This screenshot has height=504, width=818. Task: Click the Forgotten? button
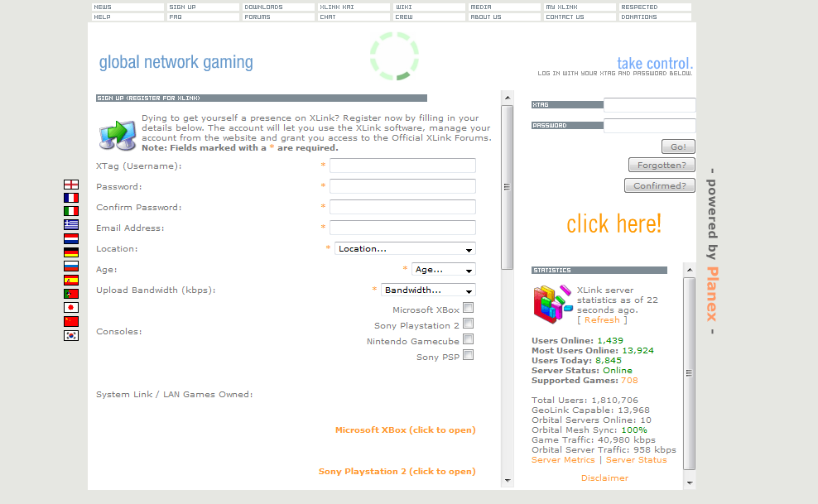tap(662, 166)
